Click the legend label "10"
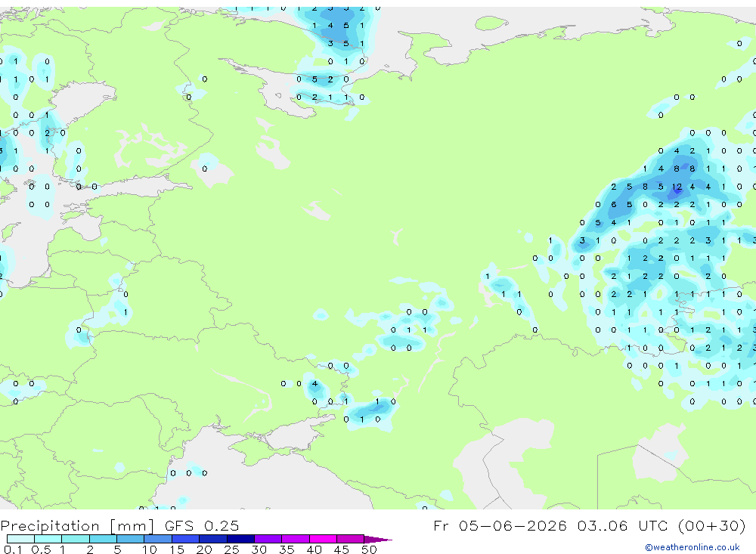The width and height of the screenshot is (756, 554). click(149, 549)
